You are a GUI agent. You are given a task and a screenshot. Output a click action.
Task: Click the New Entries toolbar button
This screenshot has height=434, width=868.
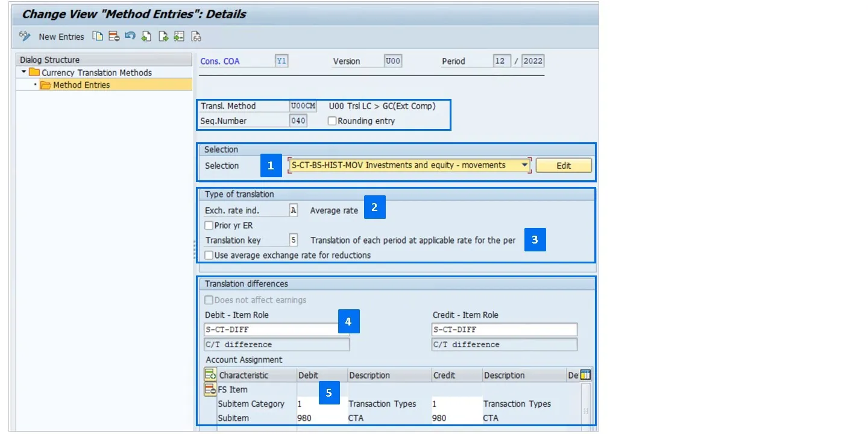[61, 37]
